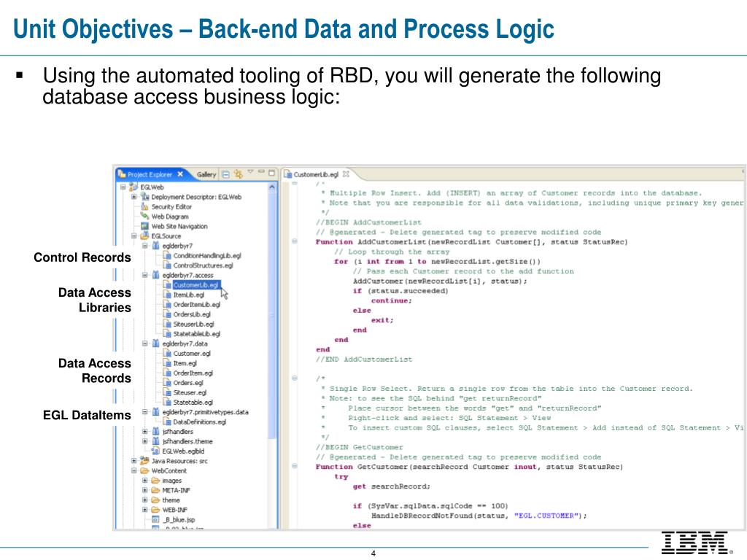Click the EGLWeb.eglbld build file icon
747x560 pixels.
(x=155, y=451)
